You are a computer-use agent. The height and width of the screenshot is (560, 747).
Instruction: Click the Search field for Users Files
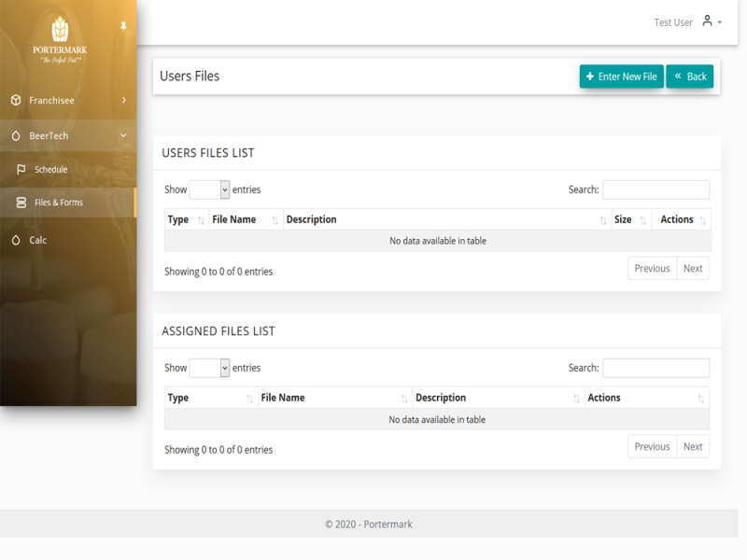pos(655,189)
